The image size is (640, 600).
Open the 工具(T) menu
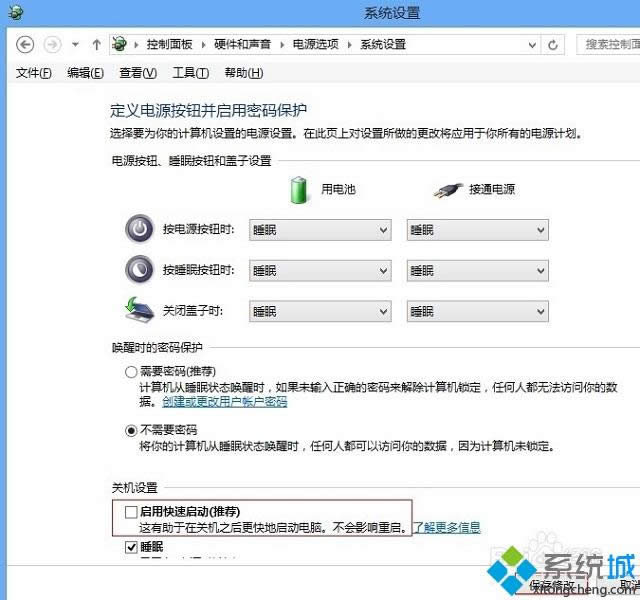[191, 73]
